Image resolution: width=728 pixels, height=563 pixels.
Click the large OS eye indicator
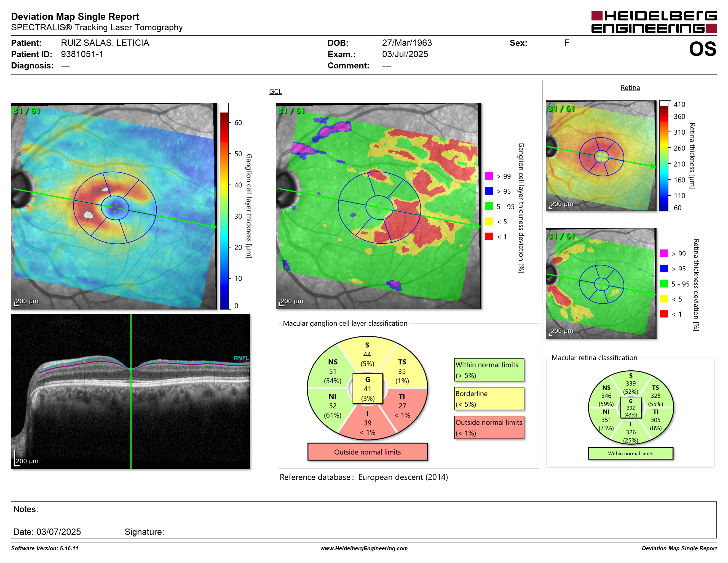point(702,49)
